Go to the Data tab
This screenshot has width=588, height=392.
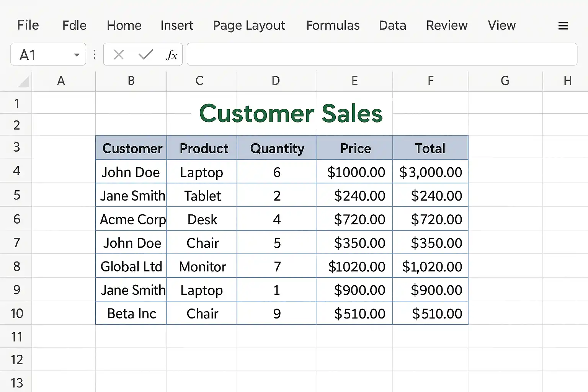tap(392, 25)
